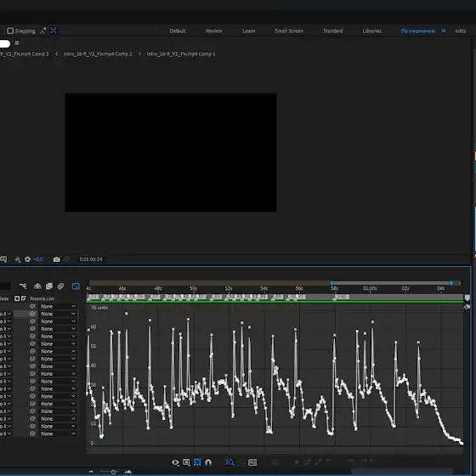Click the viewer icon left of the color channels icon
The image size is (476, 476).
tap(3, 259)
